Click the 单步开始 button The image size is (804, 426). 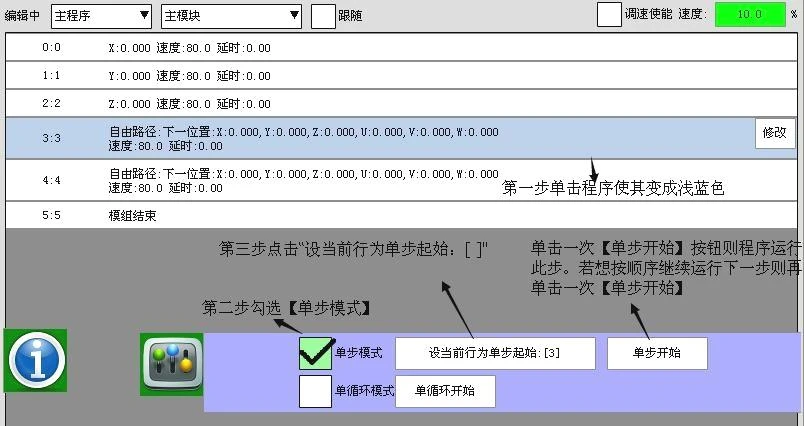click(657, 353)
